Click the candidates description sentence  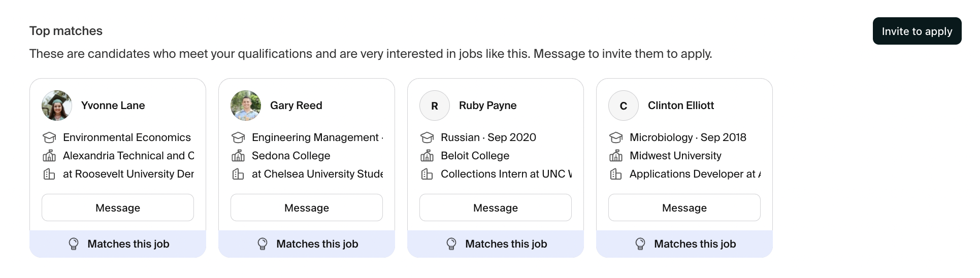click(x=371, y=54)
